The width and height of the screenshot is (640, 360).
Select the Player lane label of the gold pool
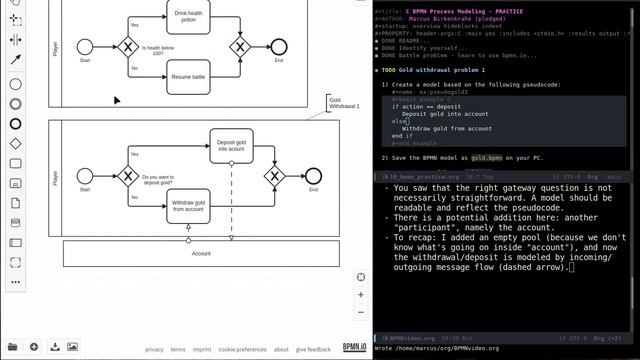55,178
